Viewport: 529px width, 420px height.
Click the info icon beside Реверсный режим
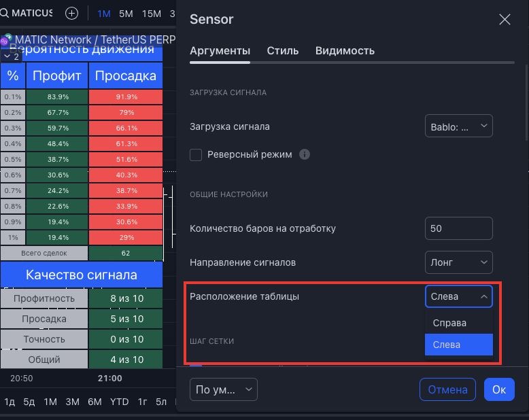305,154
